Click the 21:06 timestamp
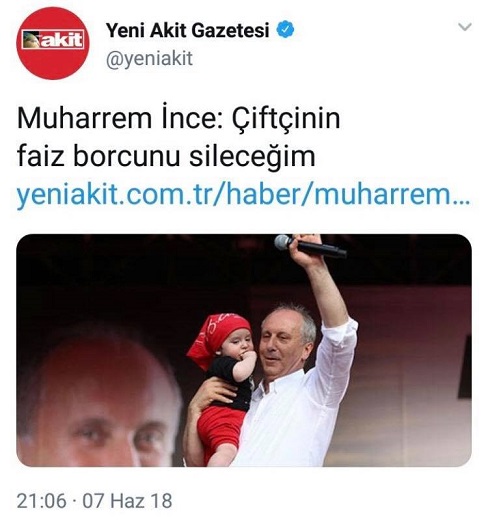This screenshot has height=522, width=488. 42,501
